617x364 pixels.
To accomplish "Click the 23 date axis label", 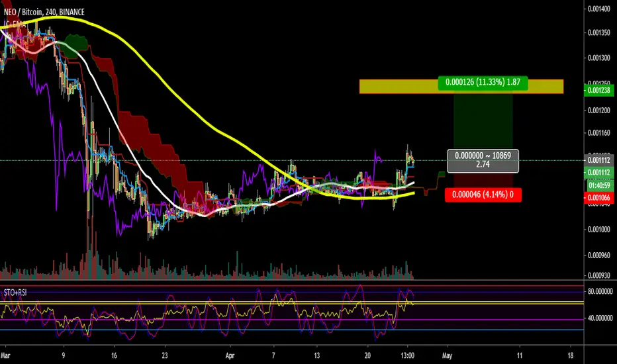I will click(x=164, y=355).
